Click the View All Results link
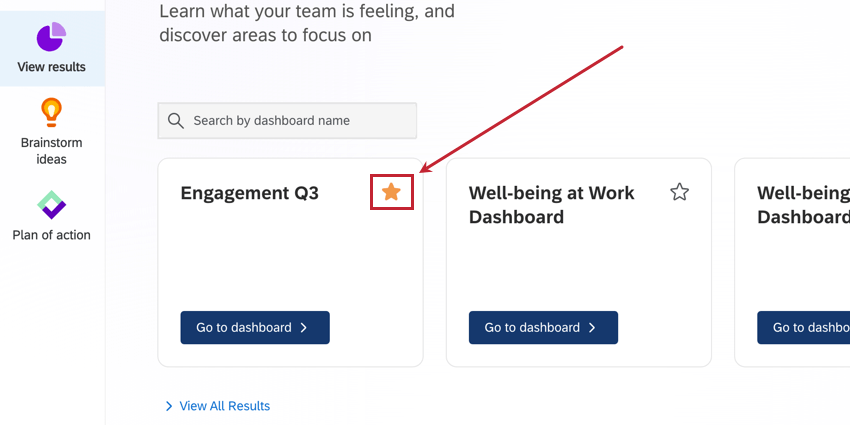 224,406
